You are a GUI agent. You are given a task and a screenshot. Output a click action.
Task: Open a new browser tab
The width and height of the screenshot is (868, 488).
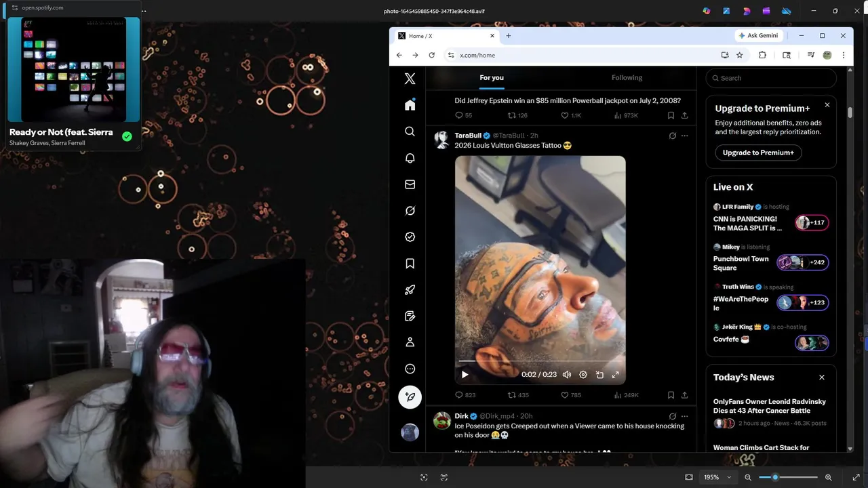pyautogui.click(x=508, y=36)
